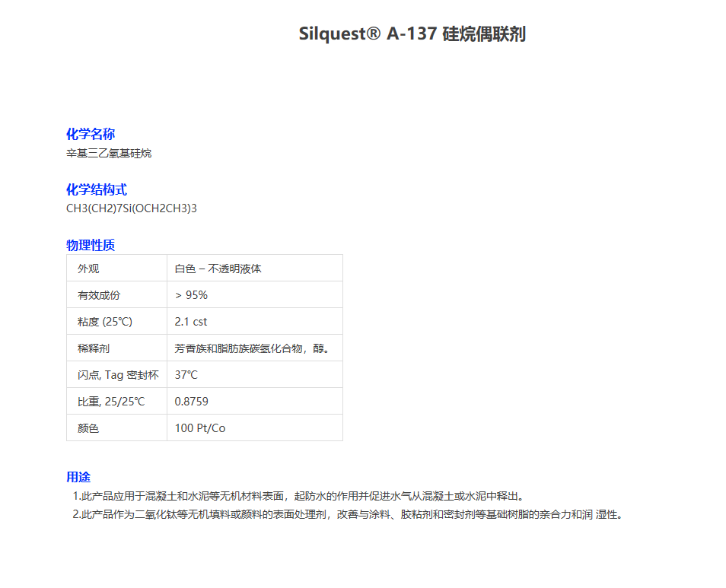
Task: Select the 37℃ flash point value
Action: 187,374
